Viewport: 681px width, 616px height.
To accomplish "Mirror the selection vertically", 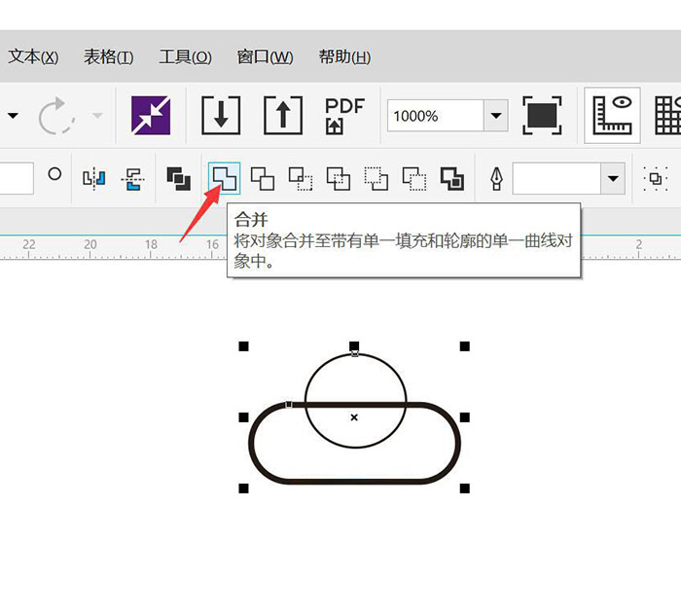I will click(x=133, y=178).
